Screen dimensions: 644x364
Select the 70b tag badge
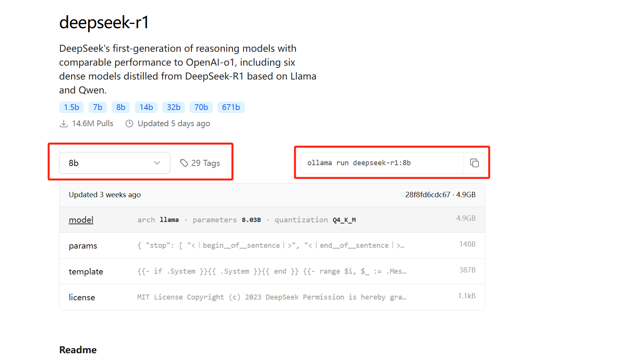201,107
